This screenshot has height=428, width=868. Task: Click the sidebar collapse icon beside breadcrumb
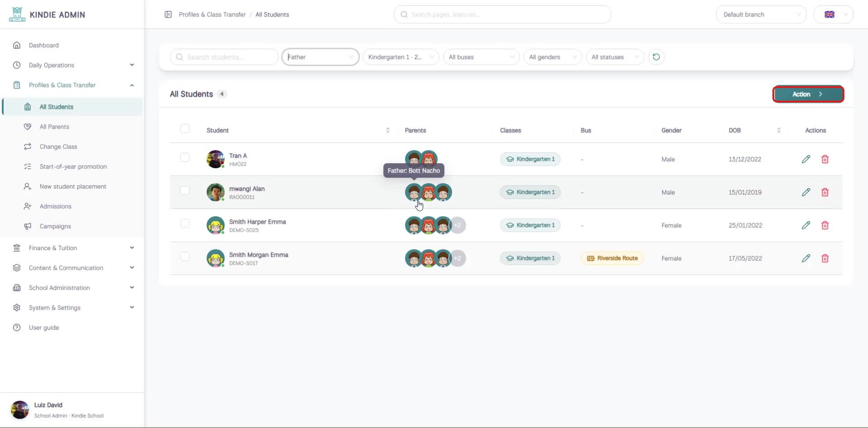(x=168, y=15)
